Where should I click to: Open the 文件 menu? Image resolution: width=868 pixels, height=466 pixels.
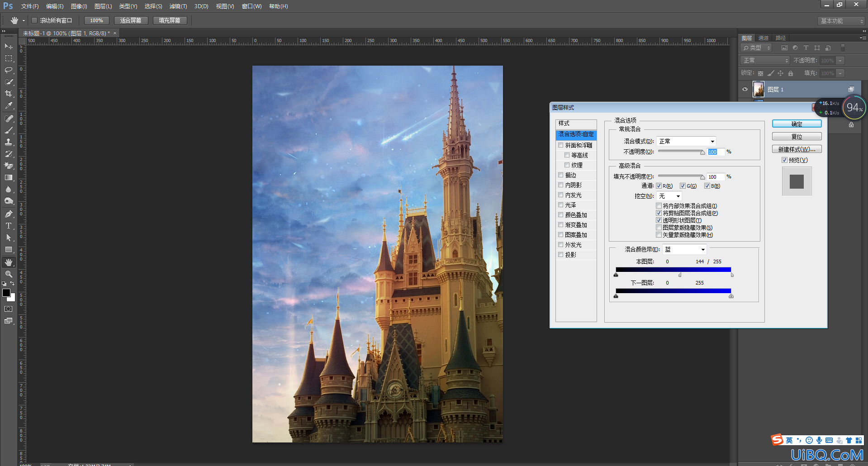click(30, 6)
